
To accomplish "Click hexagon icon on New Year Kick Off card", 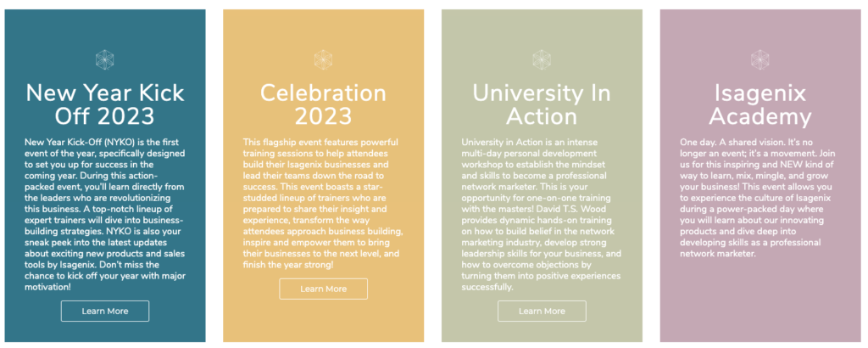I will coord(104,59).
